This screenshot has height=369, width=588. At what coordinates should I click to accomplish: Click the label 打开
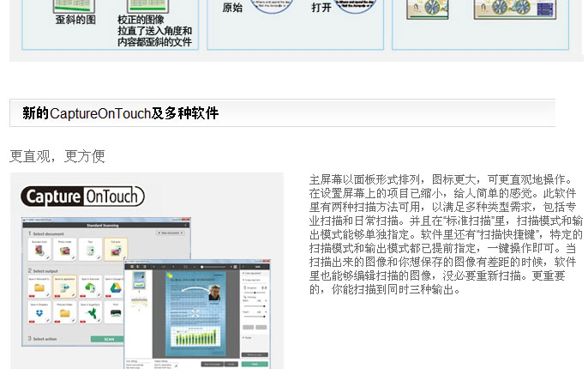(x=321, y=8)
